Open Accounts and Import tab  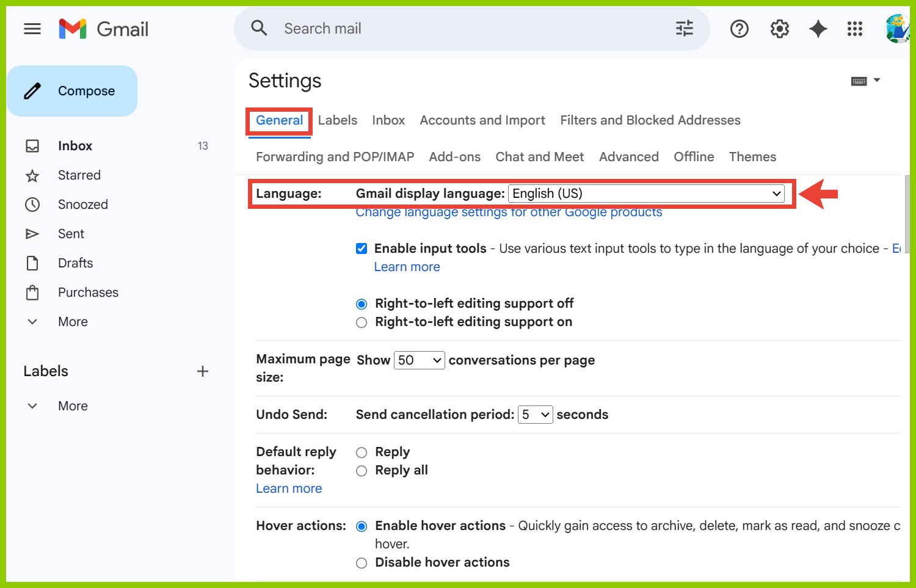coord(482,120)
